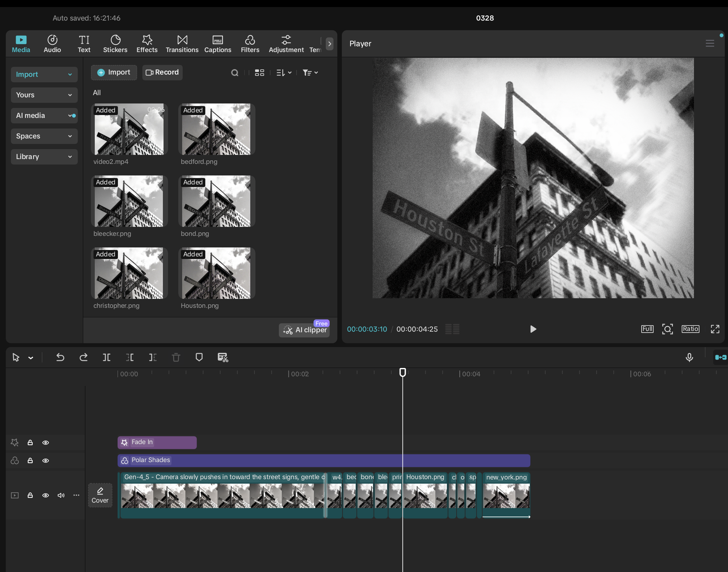Viewport: 728px width, 572px height.
Task: Hide the Fade In effect track
Action: (x=46, y=443)
